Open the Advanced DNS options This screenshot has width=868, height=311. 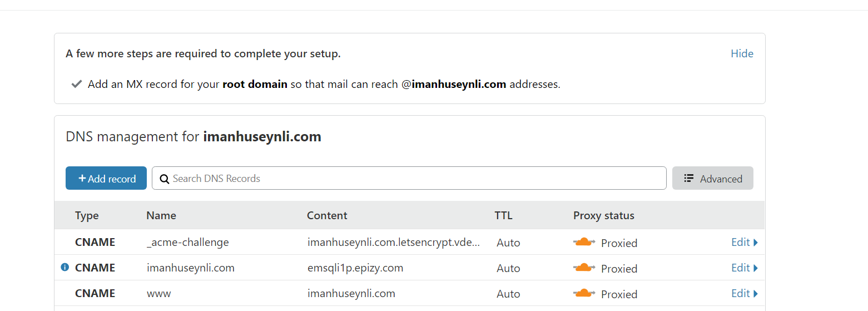pyautogui.click(x=713, y=179)
